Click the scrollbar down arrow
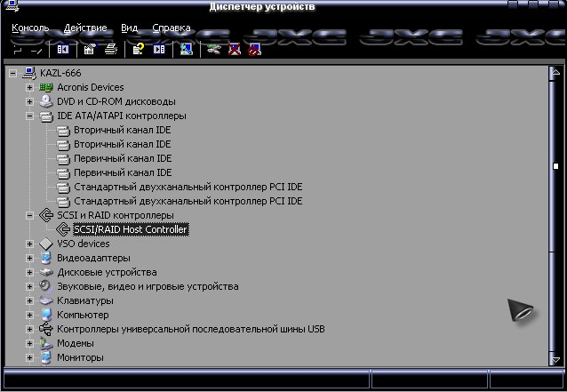The width and height of the screenshot is (567, 392). [555, 359]
